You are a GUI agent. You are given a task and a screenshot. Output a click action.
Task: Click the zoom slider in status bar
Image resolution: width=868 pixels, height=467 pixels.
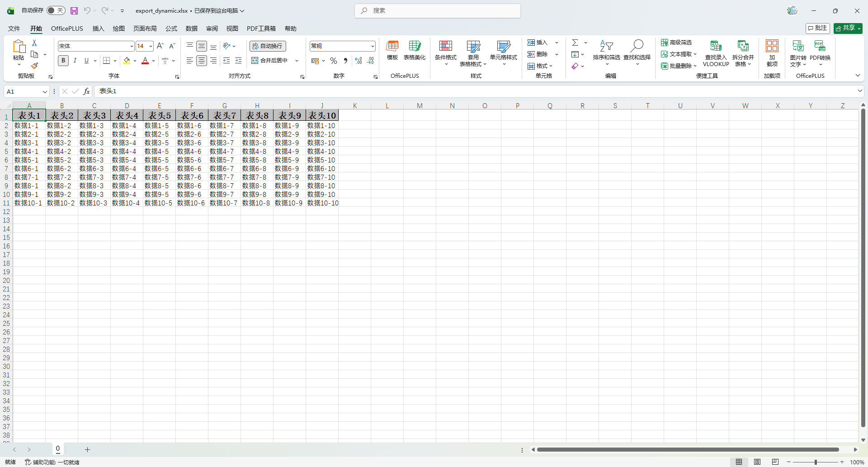[816, 462]
